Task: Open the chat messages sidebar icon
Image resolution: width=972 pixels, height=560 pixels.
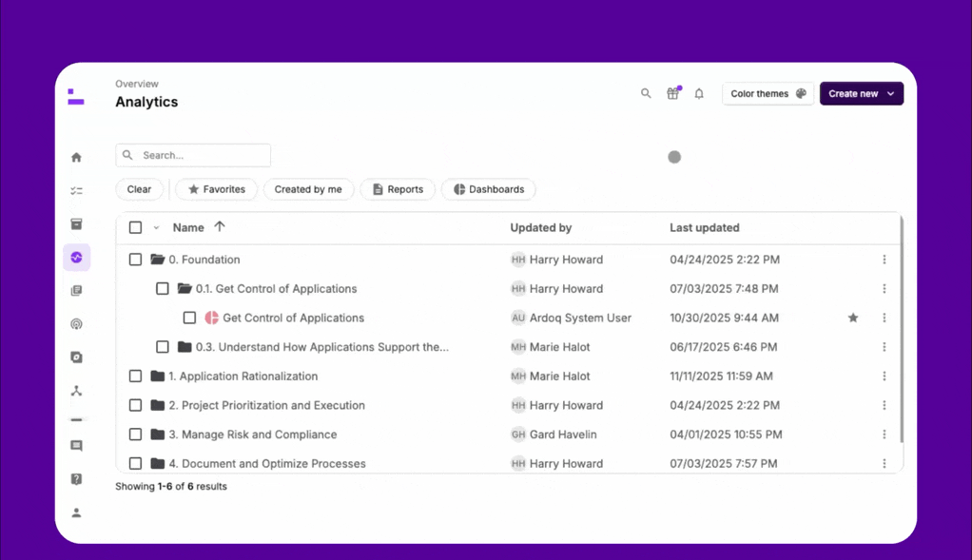Action: pyautogui.click(x=76, y=446)
